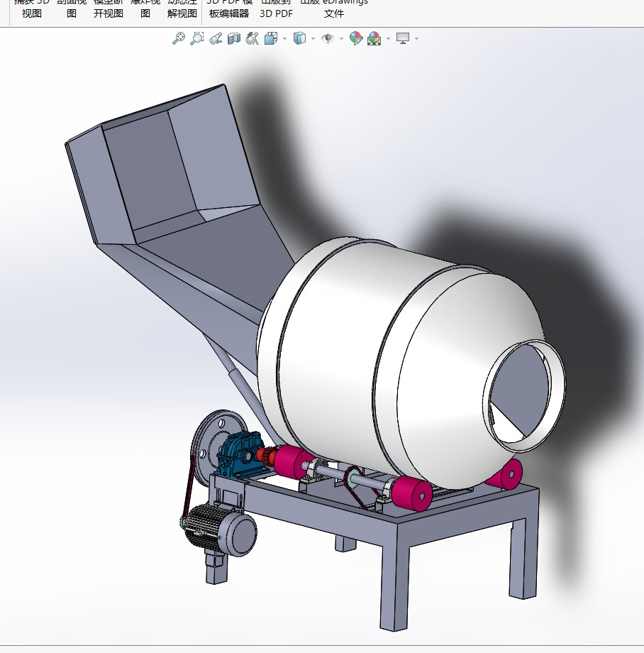
Task: Open the Edit Appearance color ball icon
Action: tap(356, 38)
